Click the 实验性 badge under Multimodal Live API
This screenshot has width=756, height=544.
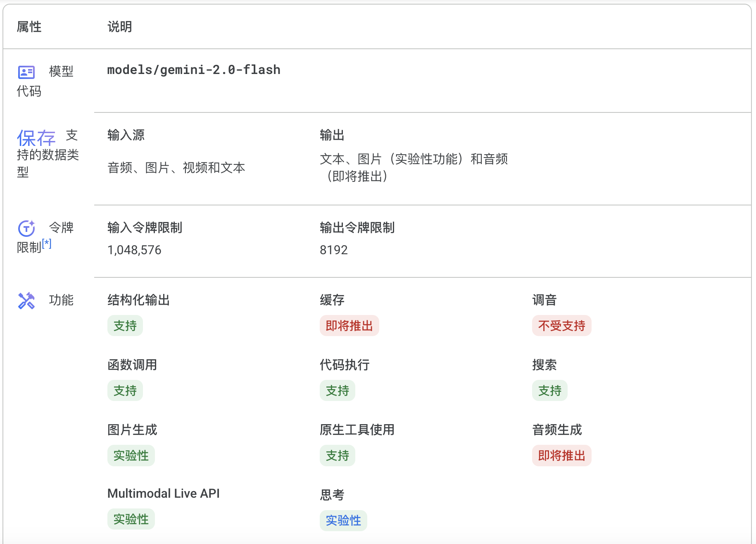point(131,519)
